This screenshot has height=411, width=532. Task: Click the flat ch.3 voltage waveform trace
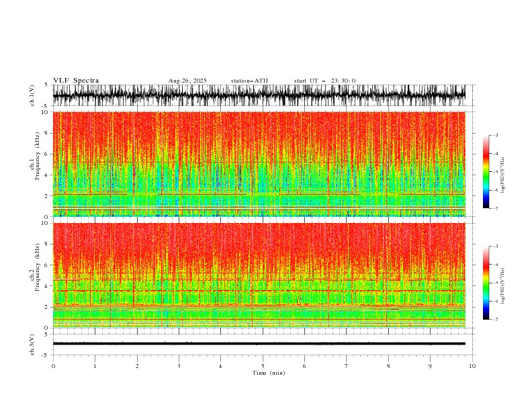[259, 344]
